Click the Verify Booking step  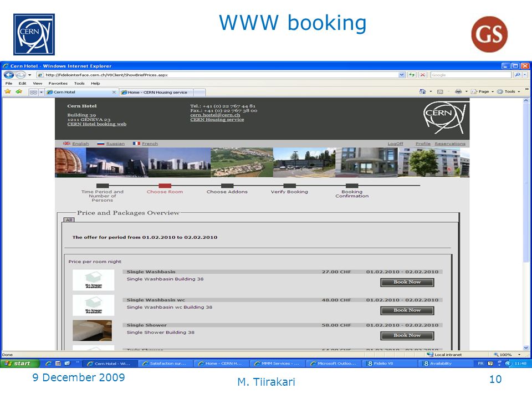click(x=289, y=190)
